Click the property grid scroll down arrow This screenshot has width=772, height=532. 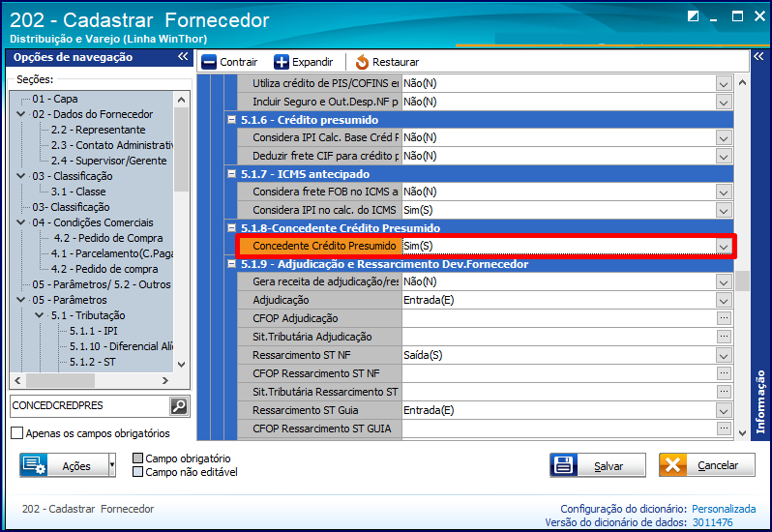point(742,433)
